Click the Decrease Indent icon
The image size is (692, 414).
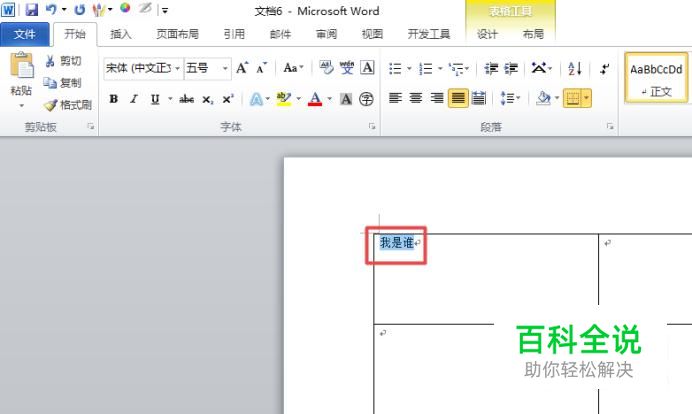pos(491,68)
